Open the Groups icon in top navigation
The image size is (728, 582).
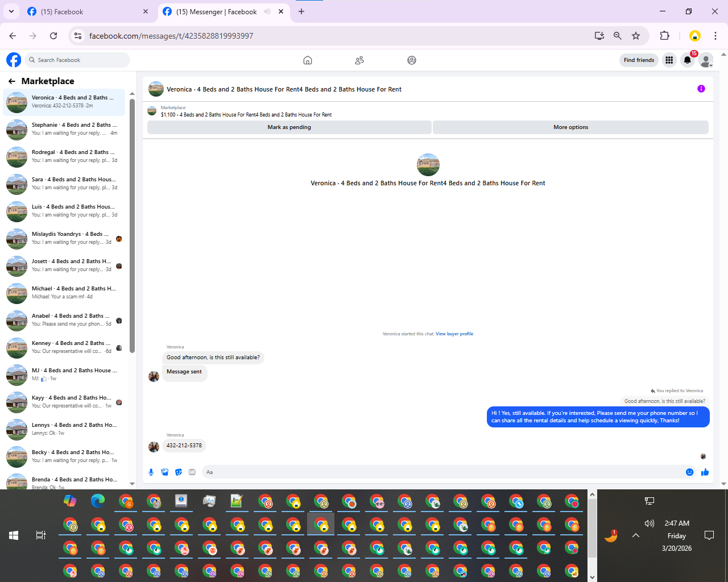pos(412,60)
